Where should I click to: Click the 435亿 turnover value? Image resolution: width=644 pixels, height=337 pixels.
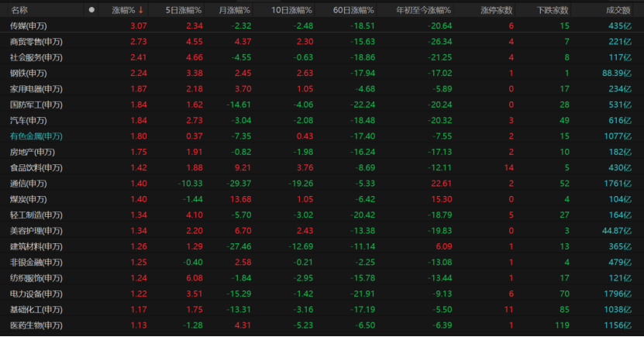pyautogui.click(x=620, y=26)
